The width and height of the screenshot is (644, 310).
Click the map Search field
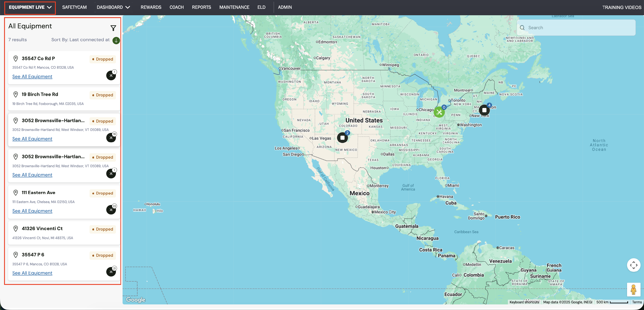click(576, 28)
